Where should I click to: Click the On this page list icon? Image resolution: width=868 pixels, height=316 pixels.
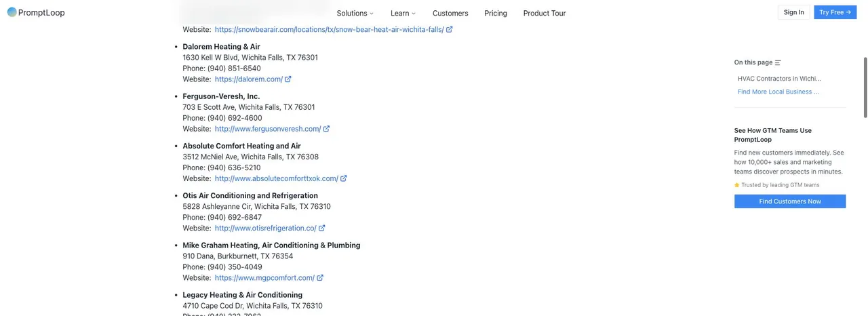click(x=778, y=62)
